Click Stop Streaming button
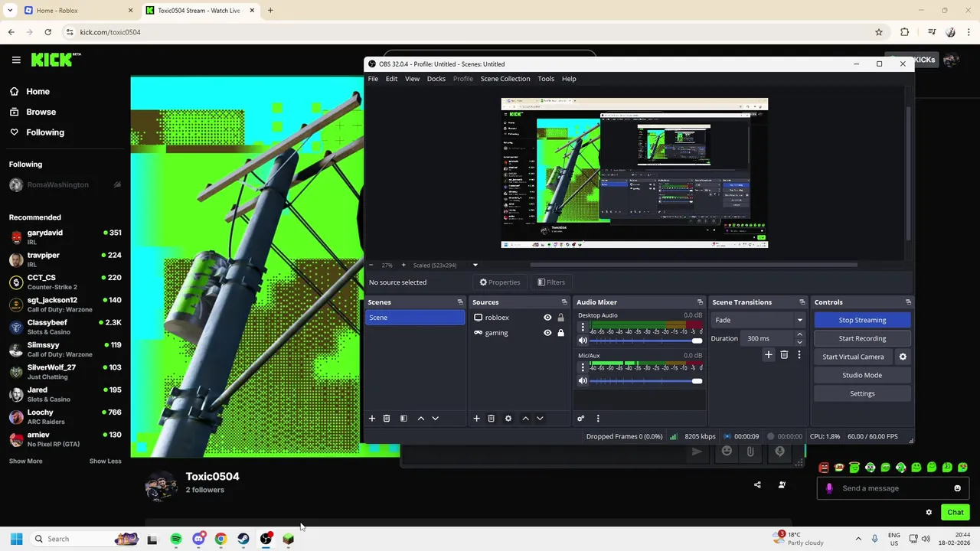Viewport: 980px width, 551px height. pos(862,320)
